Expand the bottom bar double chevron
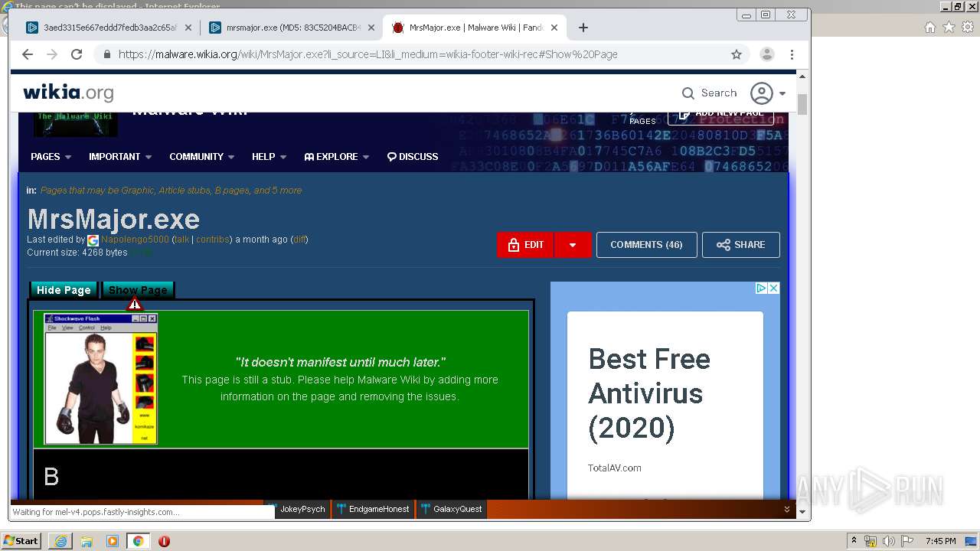980x551 pixels. point(787,509)
